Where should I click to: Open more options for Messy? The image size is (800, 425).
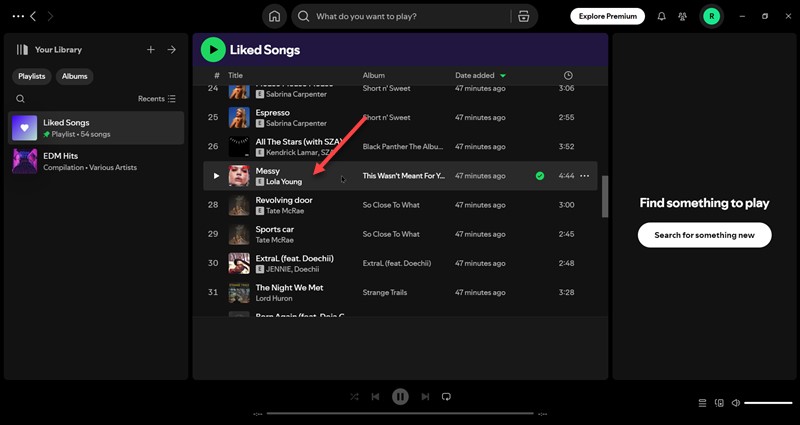pyautogui.click(x=585, y=176)
